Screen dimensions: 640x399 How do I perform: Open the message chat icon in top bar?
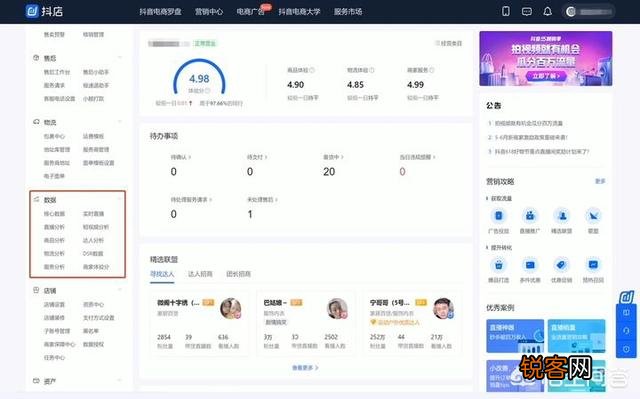coord(527,11)
